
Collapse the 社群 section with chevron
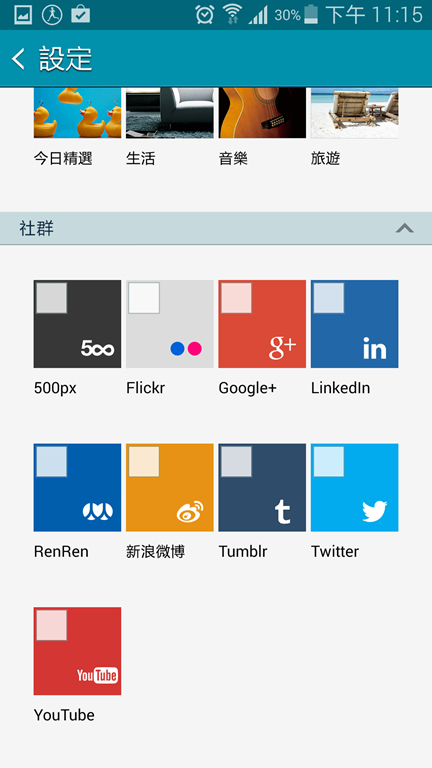[x=405, y=228]
